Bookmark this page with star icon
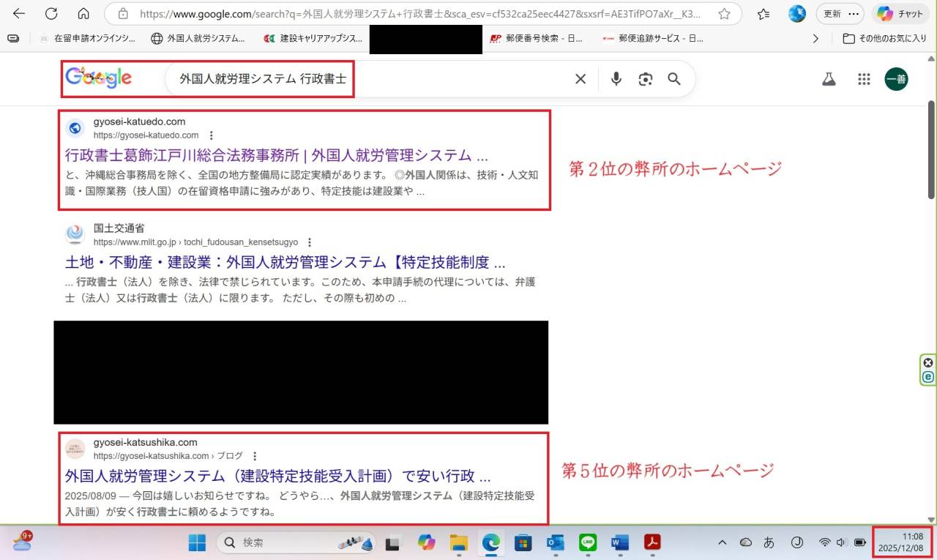This screenshot has width=937, height=560. (724, 14)
